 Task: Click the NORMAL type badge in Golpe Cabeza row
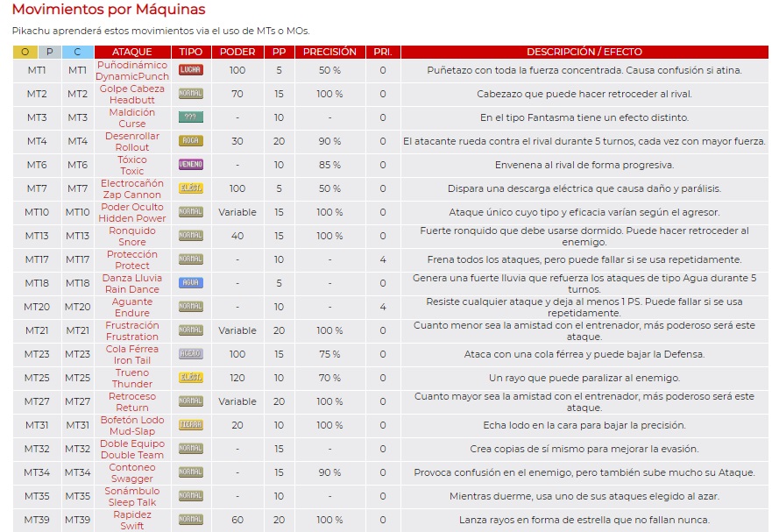coord(191,94)
